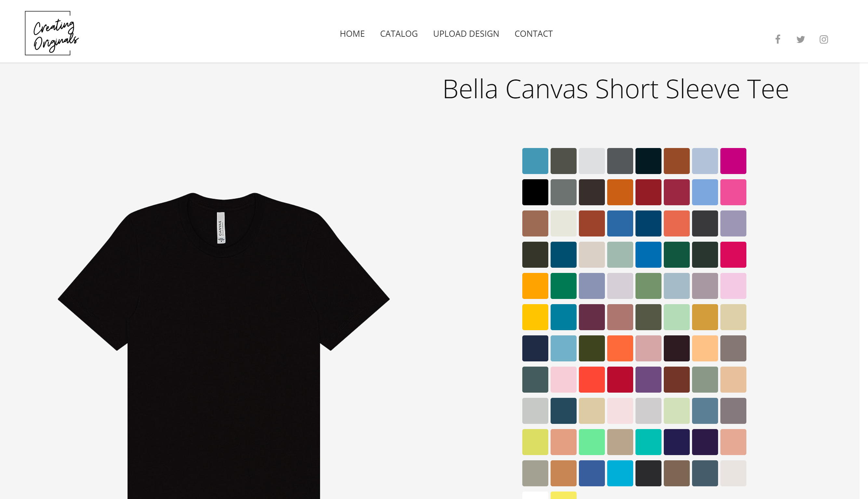The image size is (868, 499).
Task: Open the CONTACT page link
Action: [533, 34]
